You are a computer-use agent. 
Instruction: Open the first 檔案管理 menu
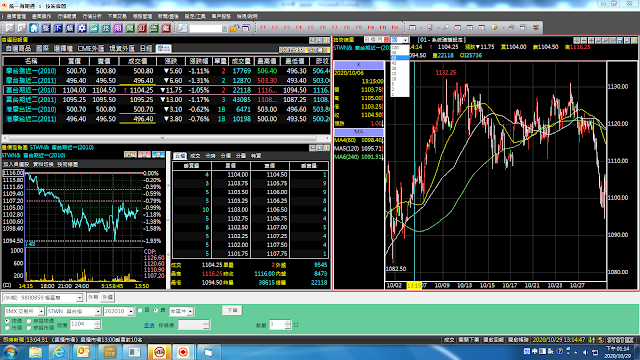pos(16,16)
